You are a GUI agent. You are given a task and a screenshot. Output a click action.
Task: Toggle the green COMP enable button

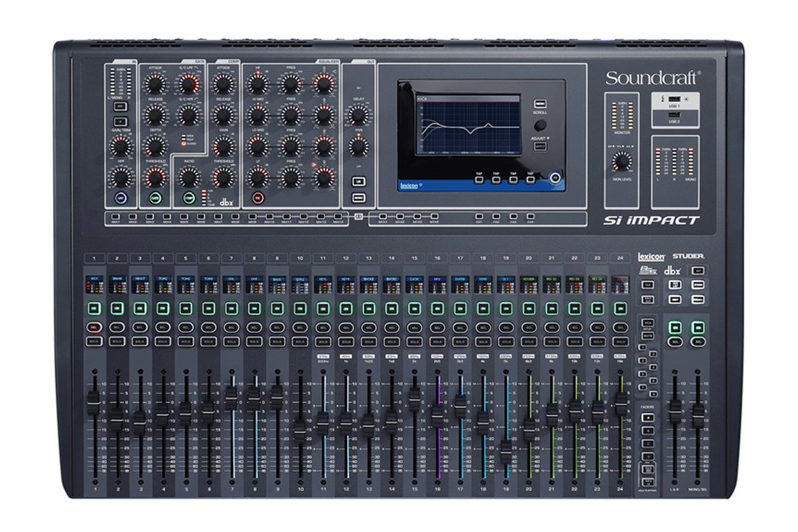point(189,198)
